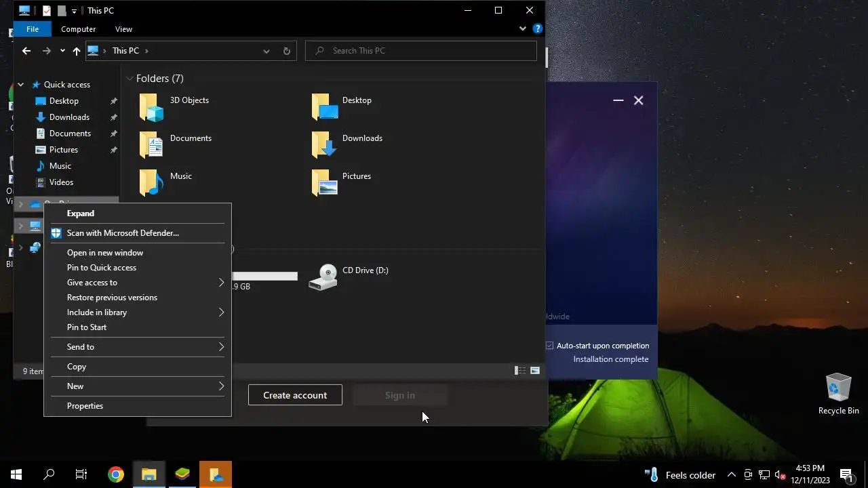Expand the OneDrive tree node arrow

point(21,204)
